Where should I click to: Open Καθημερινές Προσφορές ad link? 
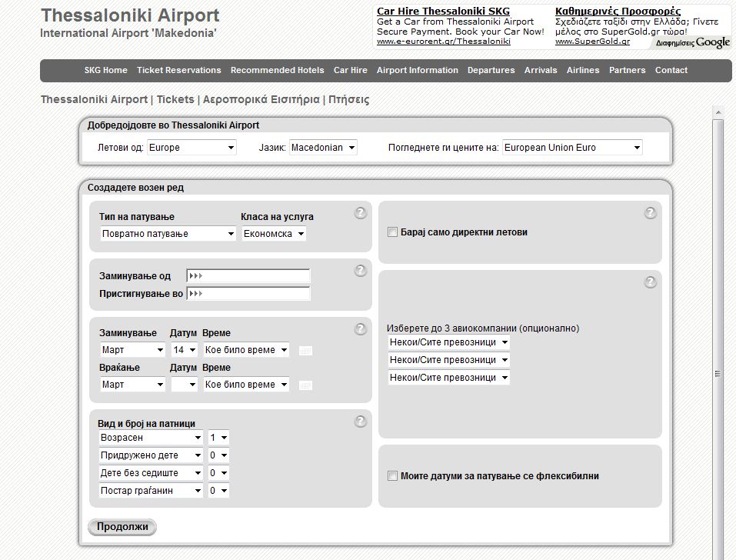pos(618,12)
